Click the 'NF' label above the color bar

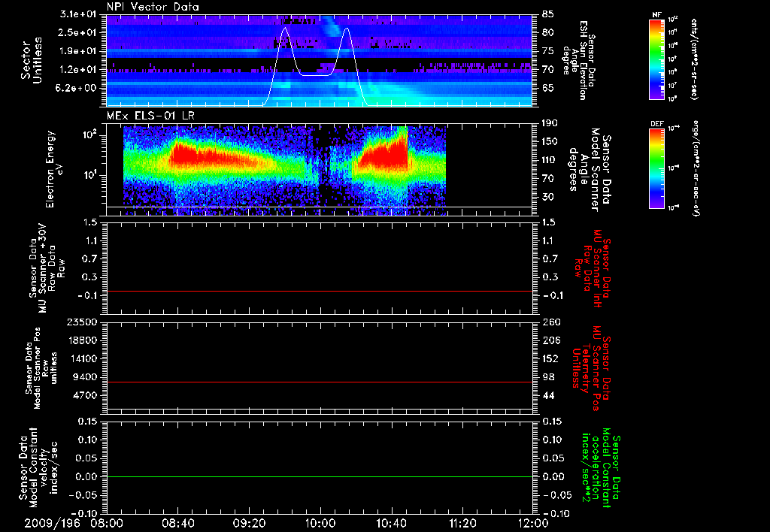tap(656, 15)
